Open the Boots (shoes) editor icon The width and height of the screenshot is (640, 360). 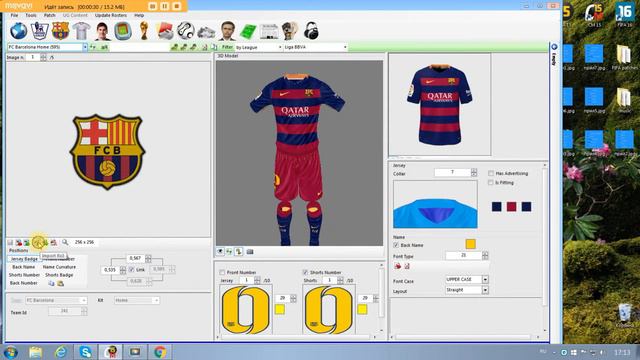click(206, 32)
